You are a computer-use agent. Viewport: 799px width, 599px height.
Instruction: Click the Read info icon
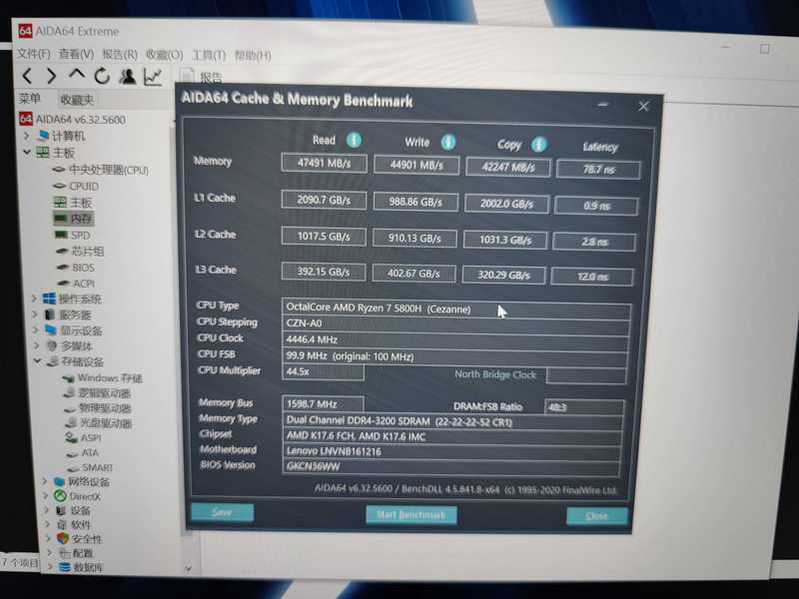(354, 140)
